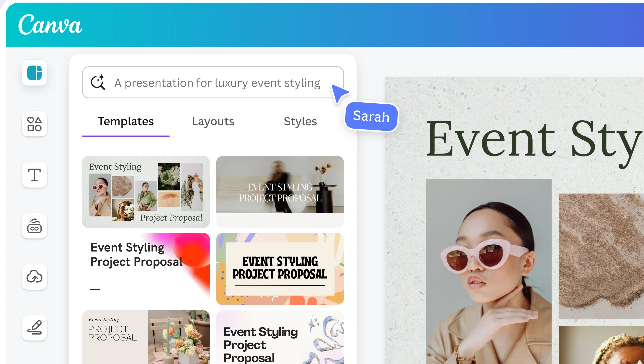The height and width of the screenshot is (364, 644).
Task: Open the Elements shapes sidebar icon
Action: [34, 124]
